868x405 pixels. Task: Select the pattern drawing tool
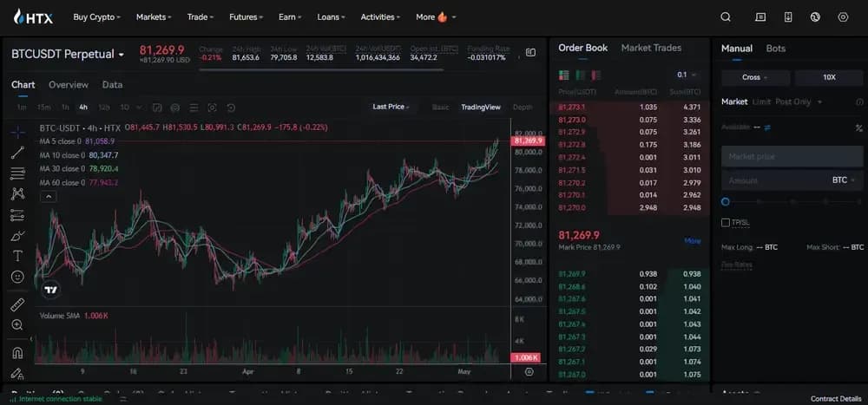17,193
